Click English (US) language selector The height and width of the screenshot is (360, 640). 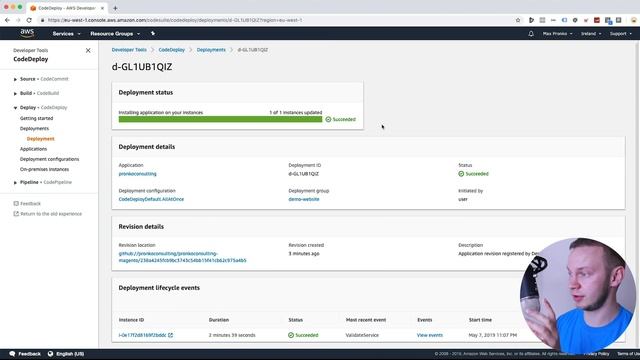coord(70,354)
